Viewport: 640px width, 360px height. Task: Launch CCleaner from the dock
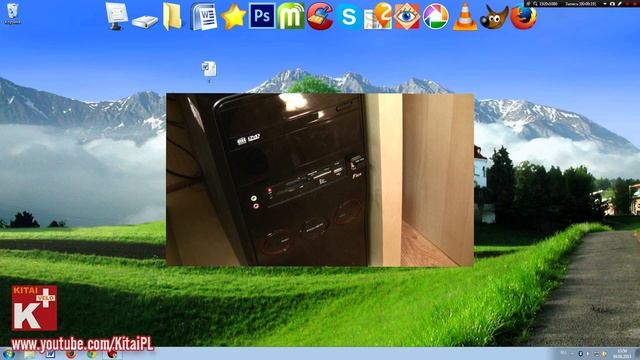320,16
